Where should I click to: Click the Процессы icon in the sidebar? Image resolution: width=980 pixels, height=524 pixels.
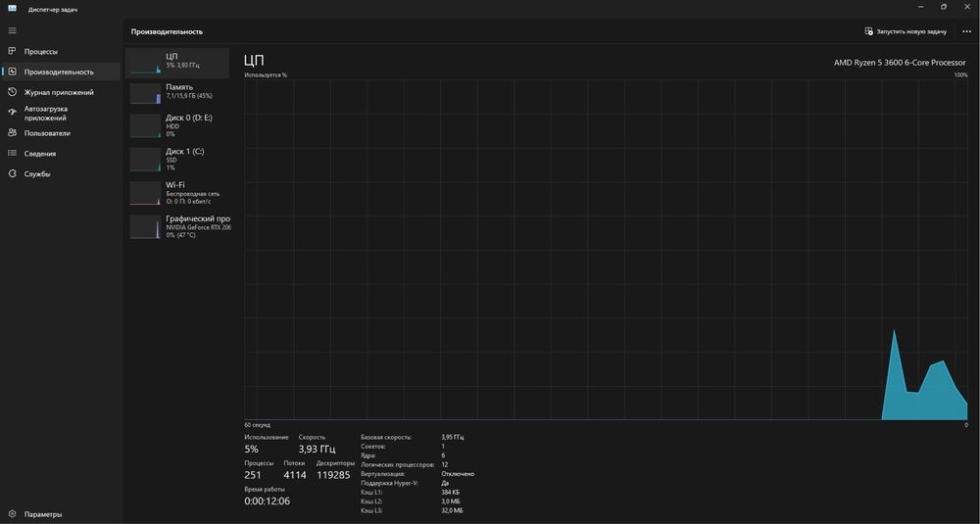pyautogui.click(x=12, y=51)
